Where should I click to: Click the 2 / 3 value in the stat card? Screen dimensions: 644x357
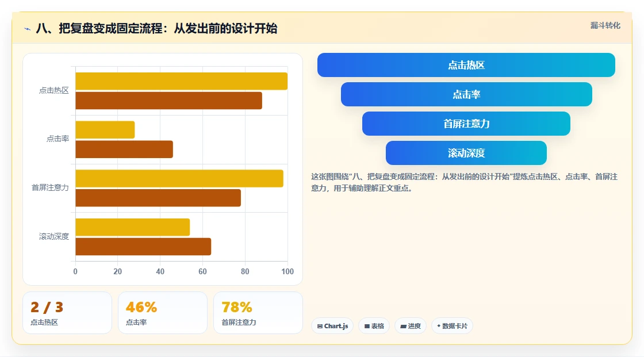47,308
